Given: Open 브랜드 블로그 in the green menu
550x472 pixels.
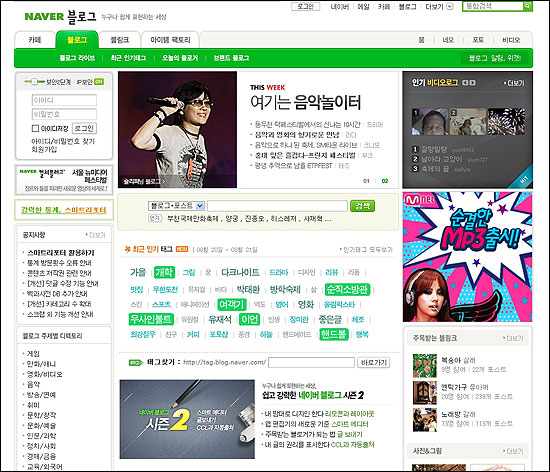Looking at the screenshot, I should (x=232, y=58).
